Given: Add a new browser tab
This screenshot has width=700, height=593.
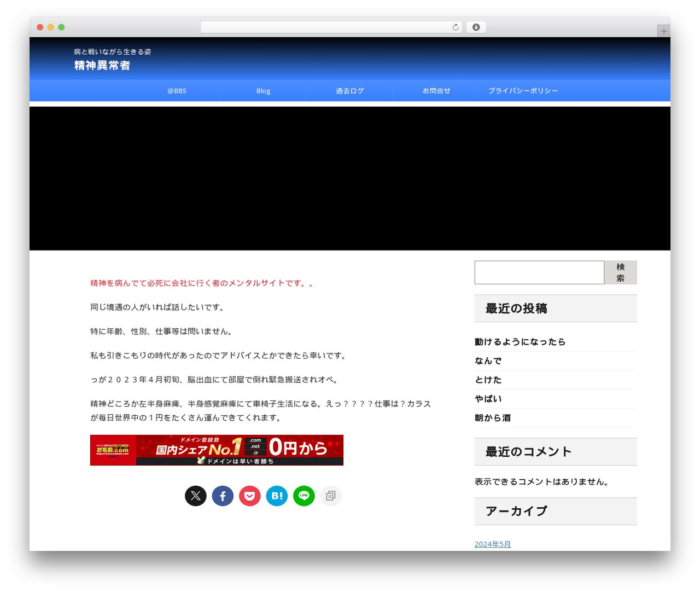Looking at the screenshot, I should (663, 31).
